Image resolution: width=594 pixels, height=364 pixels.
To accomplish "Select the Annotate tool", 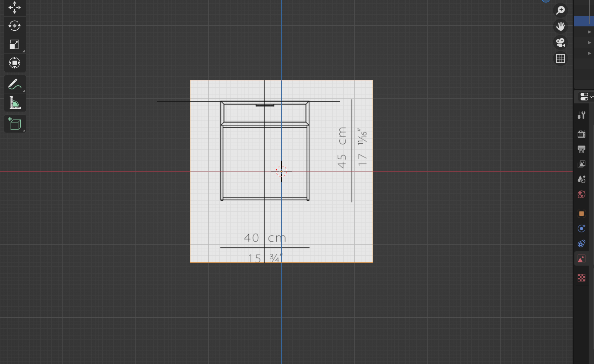I will pos(15,84).
